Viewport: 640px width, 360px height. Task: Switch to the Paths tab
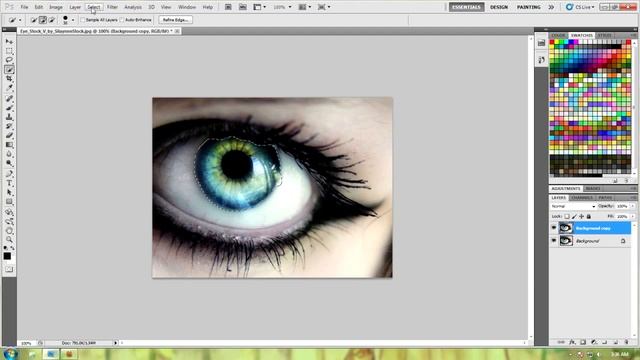[605, 198]
